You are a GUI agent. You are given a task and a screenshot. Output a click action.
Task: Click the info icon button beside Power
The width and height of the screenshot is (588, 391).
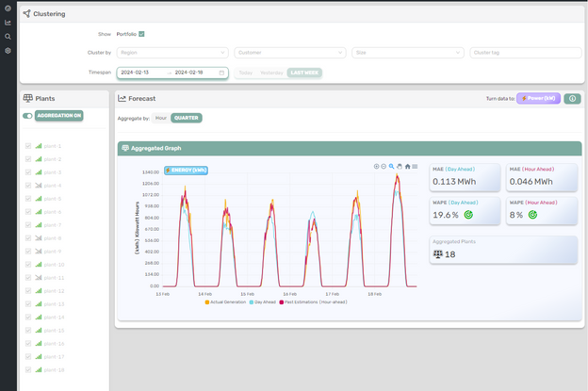[572, 99]
